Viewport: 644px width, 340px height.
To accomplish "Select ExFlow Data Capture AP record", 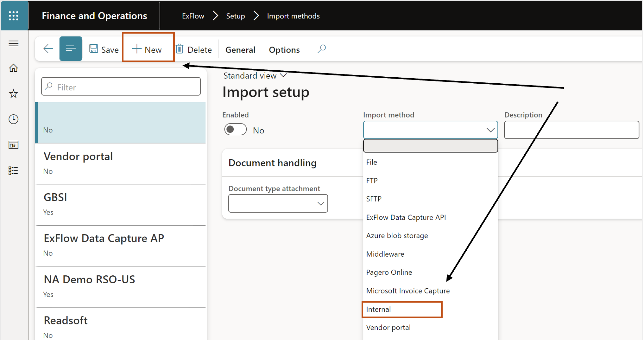I will point(121,246).
